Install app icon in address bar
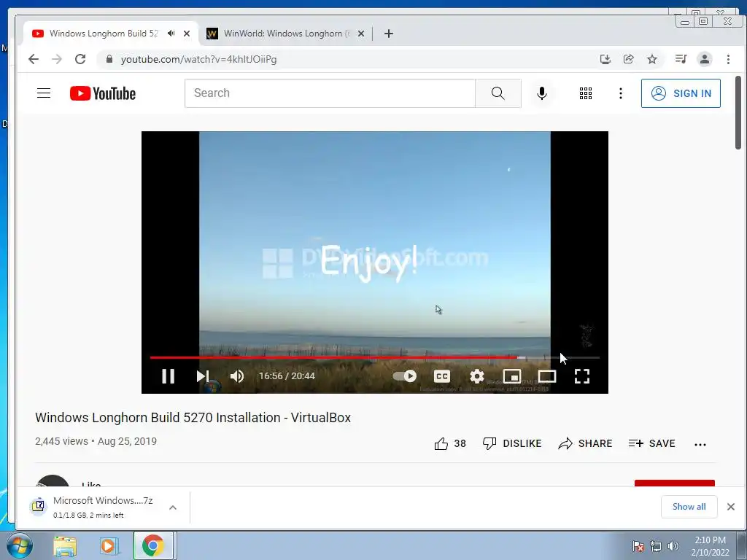This screenshot has width=747, height=560. tap(605, 59)
